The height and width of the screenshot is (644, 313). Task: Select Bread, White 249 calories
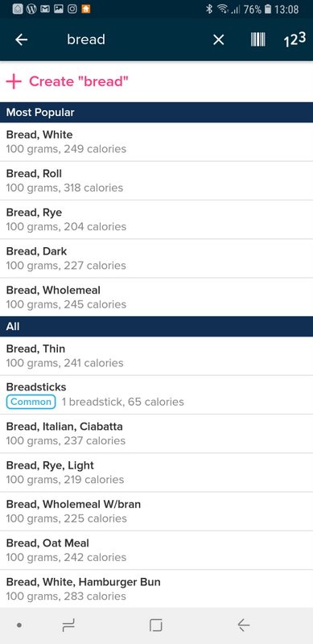pos(156,142)
